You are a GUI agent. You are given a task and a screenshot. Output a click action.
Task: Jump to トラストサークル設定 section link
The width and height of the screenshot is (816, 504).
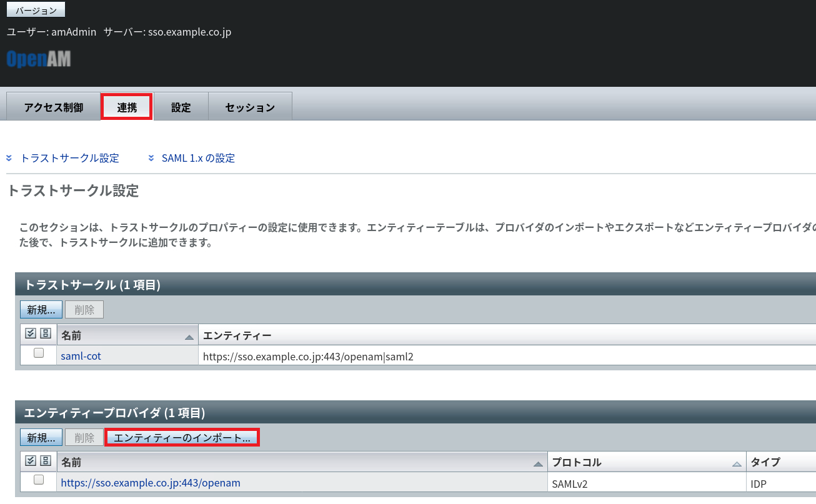(70, 158)
